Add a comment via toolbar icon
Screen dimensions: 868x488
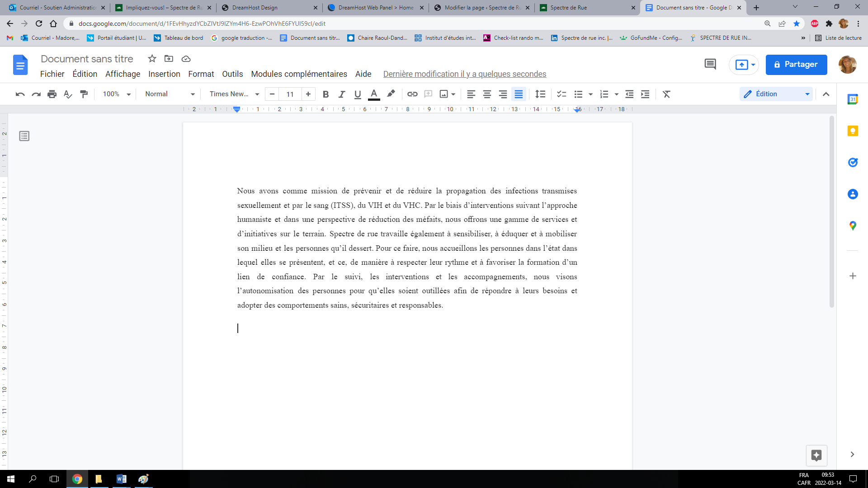(428, 94)
